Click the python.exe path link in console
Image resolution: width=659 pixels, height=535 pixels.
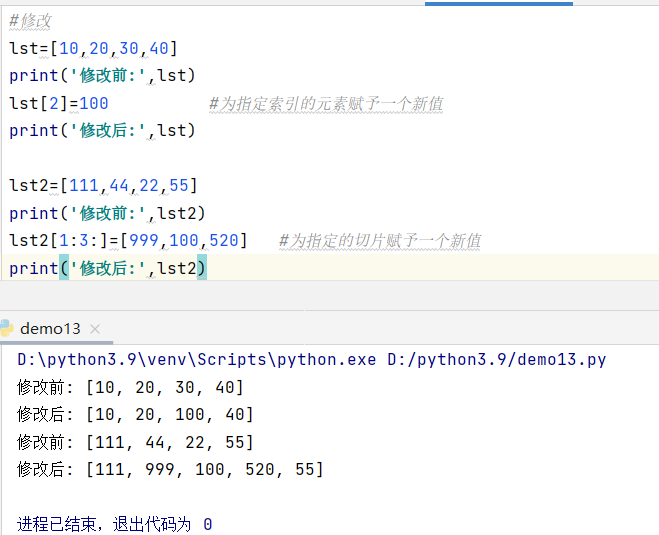click(197, 360)
